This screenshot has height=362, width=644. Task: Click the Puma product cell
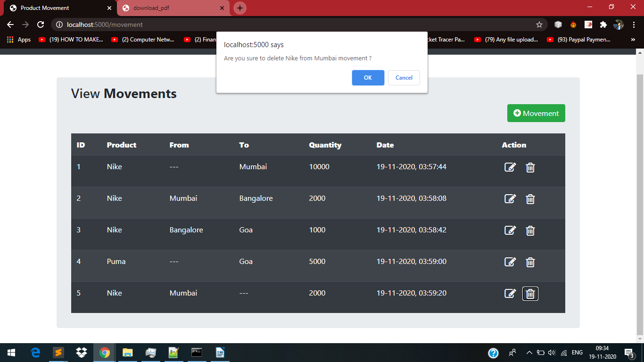116,262
